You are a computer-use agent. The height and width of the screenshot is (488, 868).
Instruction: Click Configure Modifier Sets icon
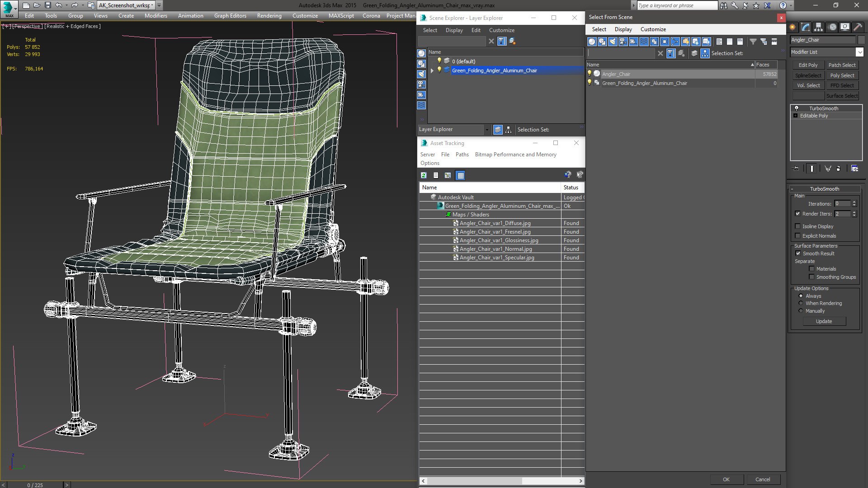coord(854,169)
